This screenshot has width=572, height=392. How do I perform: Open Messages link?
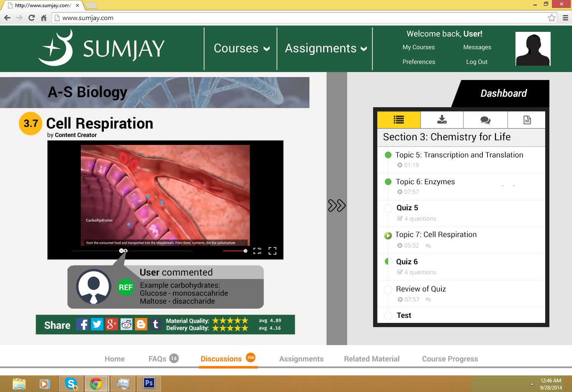tap(477, 47)
